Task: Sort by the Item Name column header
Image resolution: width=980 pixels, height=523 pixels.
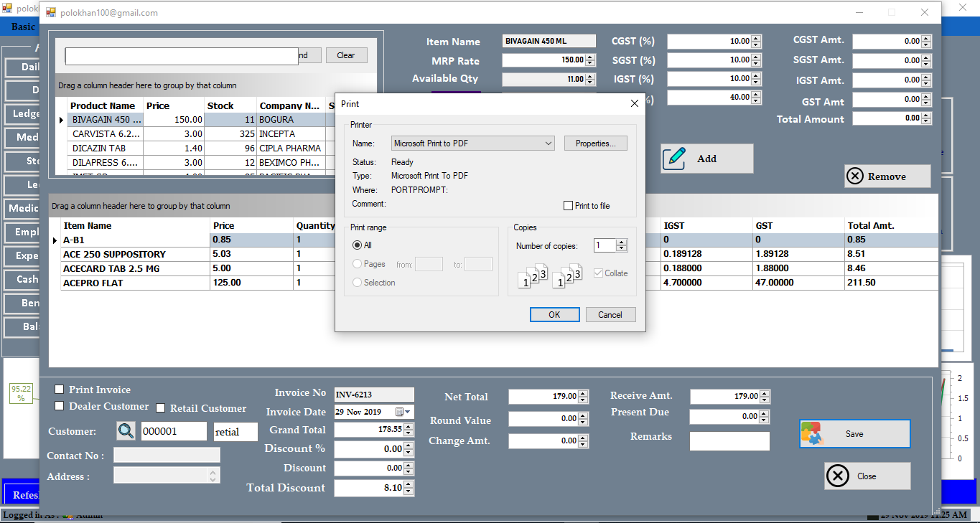Action: pyautogui.click(x=136, y=225)
